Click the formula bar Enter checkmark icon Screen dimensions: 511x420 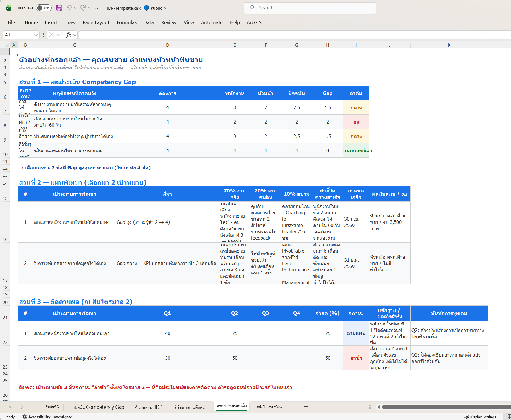tap(60, 35)
